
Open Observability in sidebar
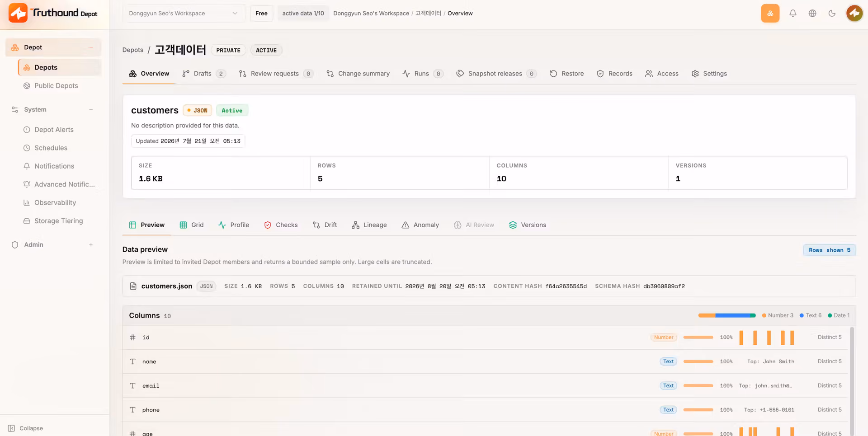click(x=55, y=202)
